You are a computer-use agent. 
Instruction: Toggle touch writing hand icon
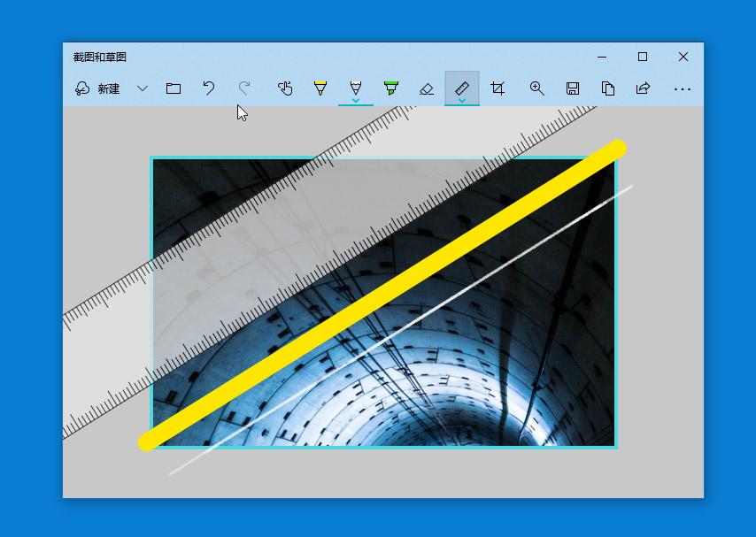285,88
